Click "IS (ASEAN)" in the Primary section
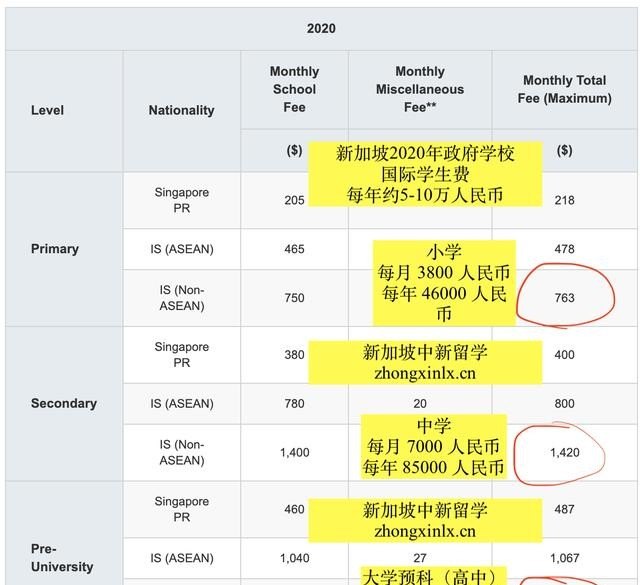 pos(182,249)
